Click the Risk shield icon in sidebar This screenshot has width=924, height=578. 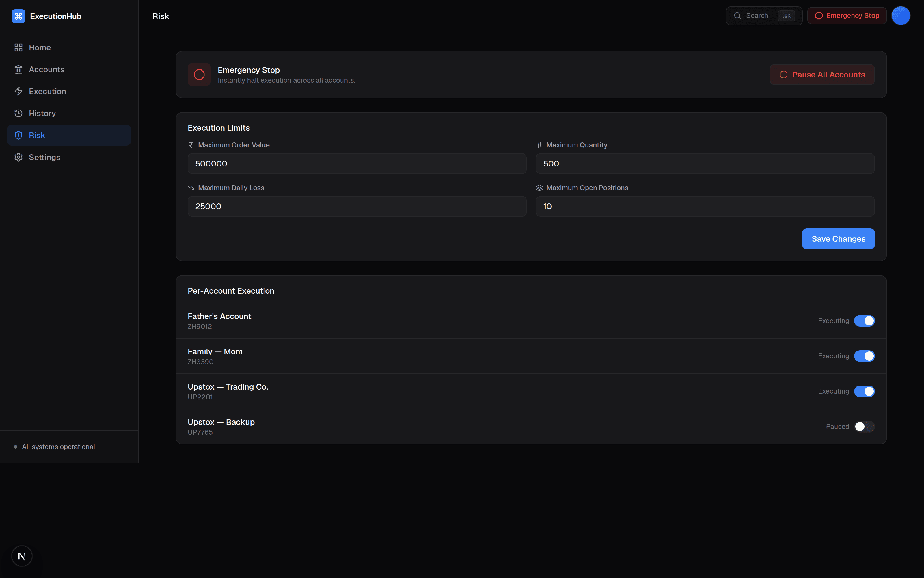click(18, 135)
